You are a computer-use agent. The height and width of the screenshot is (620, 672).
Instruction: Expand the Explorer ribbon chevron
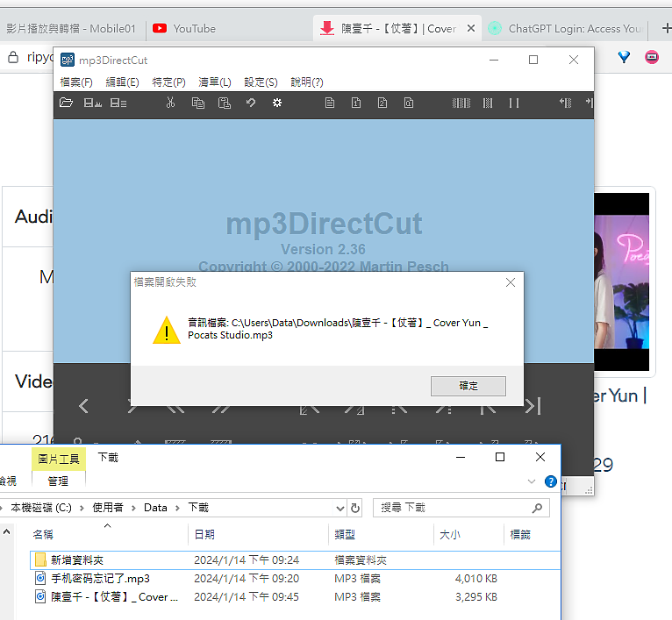[x=532, y=481]
